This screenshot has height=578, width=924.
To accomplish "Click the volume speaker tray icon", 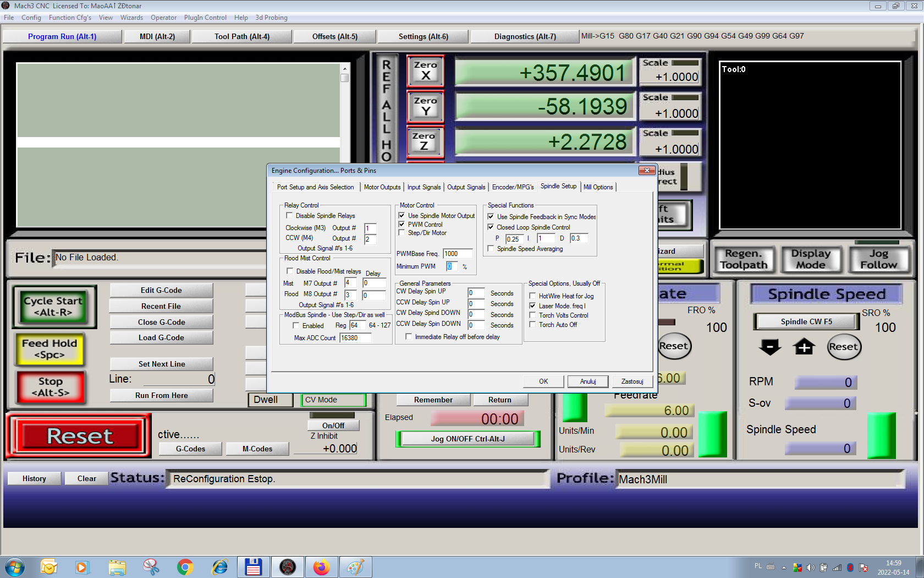I will click(x=810, y=568).
